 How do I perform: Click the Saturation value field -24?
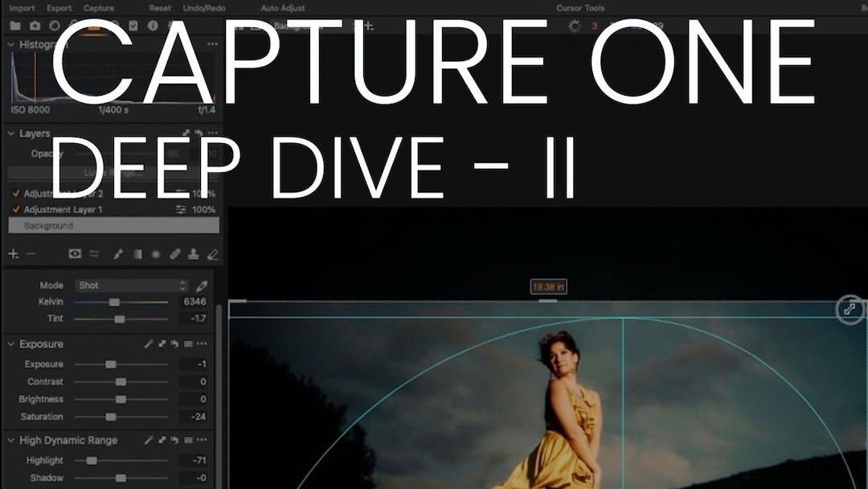pos(194,416)
